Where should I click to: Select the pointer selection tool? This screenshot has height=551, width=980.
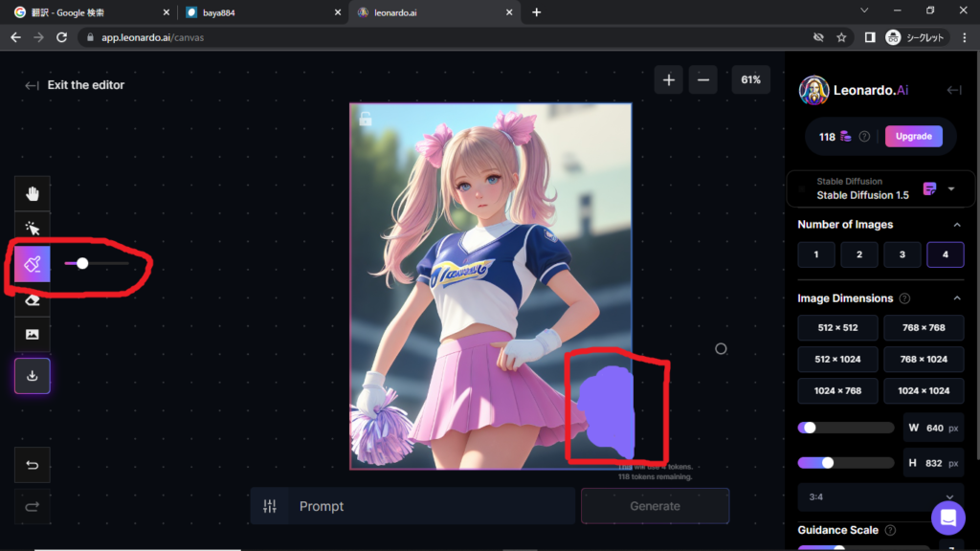[x=33, y=229]
